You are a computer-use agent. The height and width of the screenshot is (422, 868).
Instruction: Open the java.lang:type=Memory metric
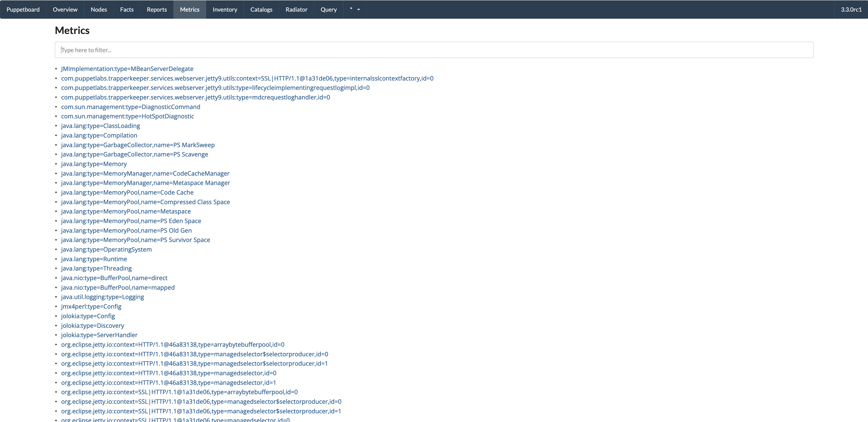(94, 164)
